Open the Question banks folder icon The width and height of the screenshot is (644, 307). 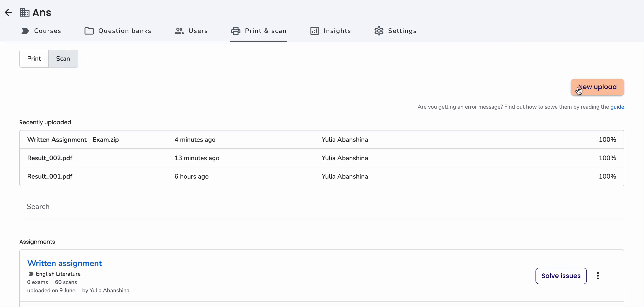pyautogui.click(x=89, y=31)
